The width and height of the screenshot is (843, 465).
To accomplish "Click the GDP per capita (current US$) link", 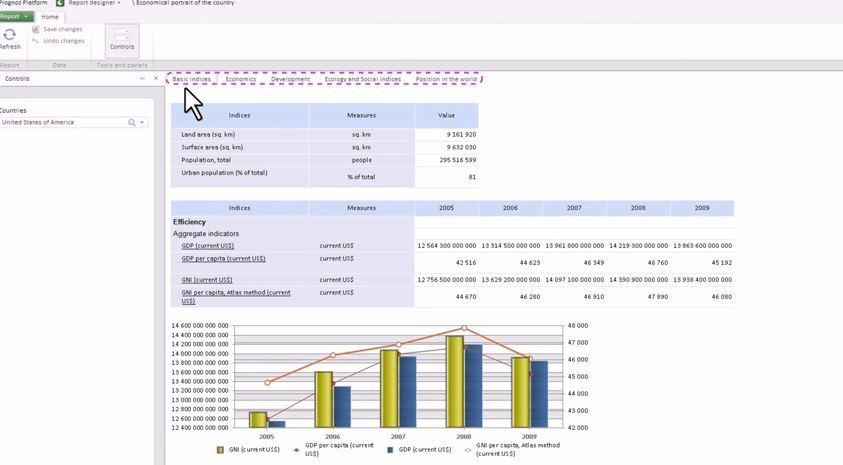I will (x=223, y=258).
